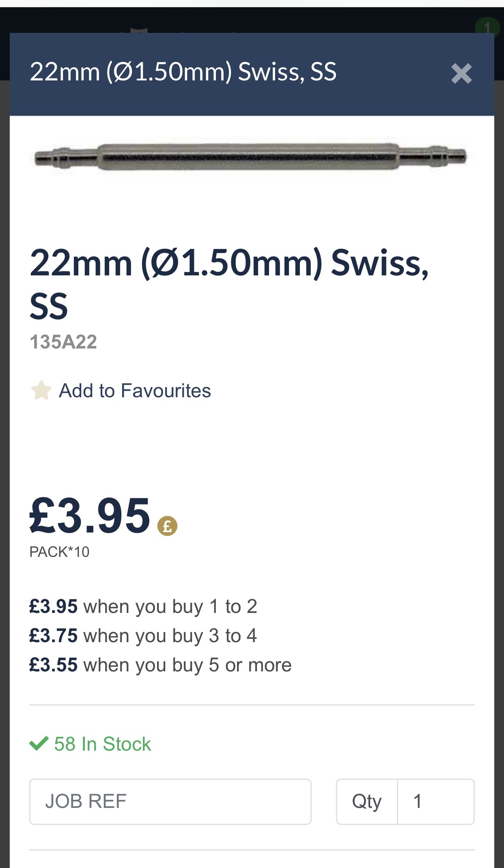Click the large product title heading

pyautogui.click(x=229, y=284)
